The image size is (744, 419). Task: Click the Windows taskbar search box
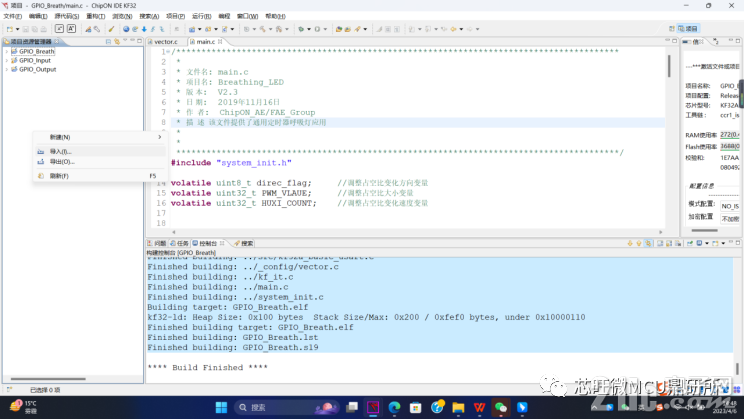tap(286, 407)
